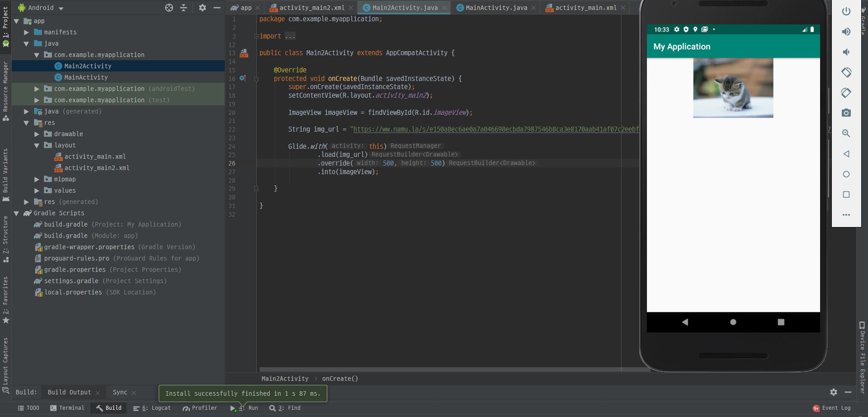868x417 pixels.
Task: Expand the drawable folder
Action: point(37,134)
